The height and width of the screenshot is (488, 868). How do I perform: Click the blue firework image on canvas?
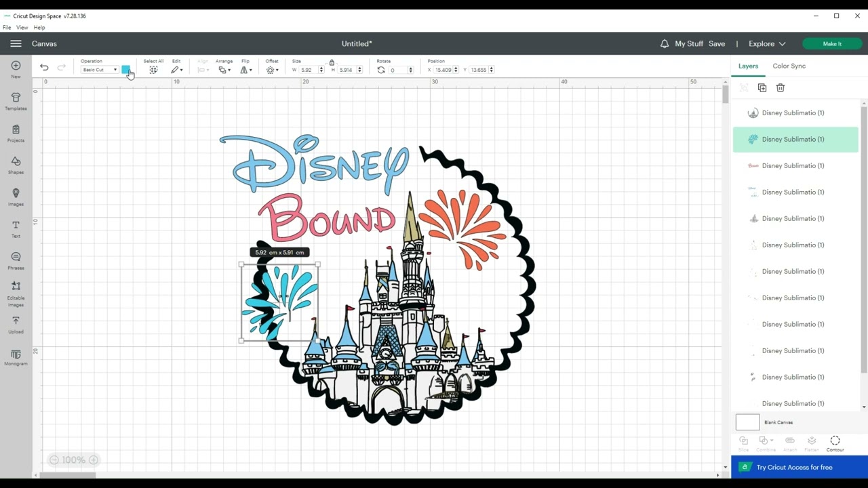279,302
